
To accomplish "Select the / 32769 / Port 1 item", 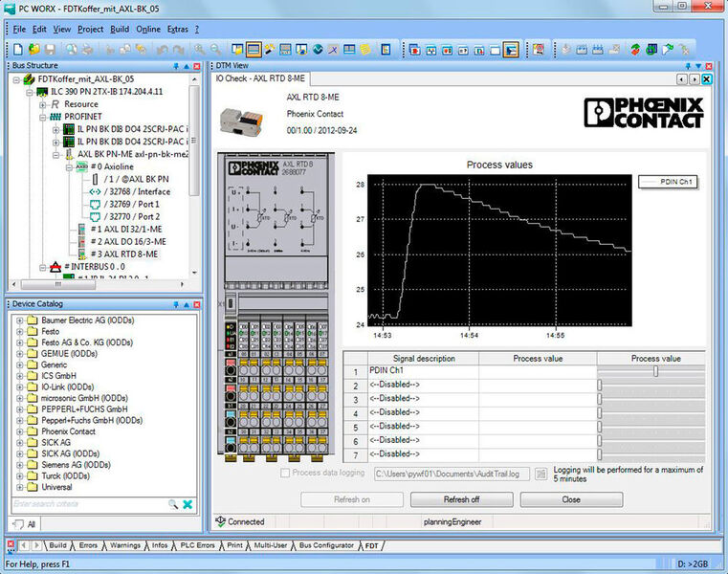I will pyautogui.click(x=131, y=205).
